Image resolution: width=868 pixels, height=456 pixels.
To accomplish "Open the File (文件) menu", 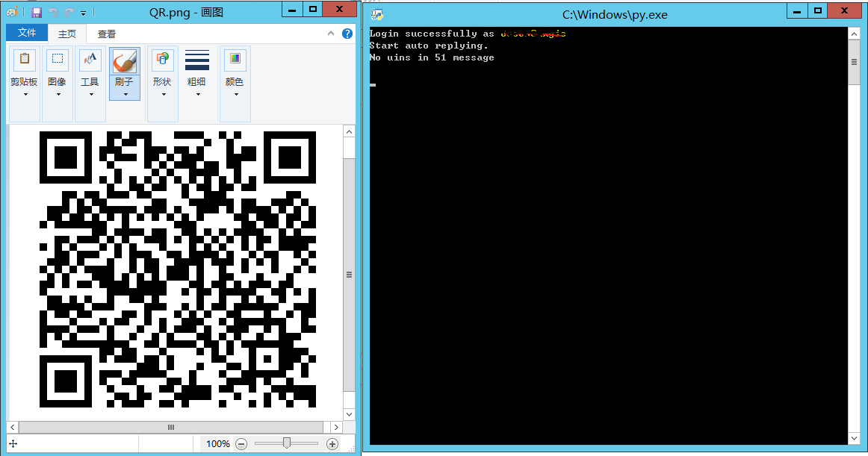I will pos(27,33).
